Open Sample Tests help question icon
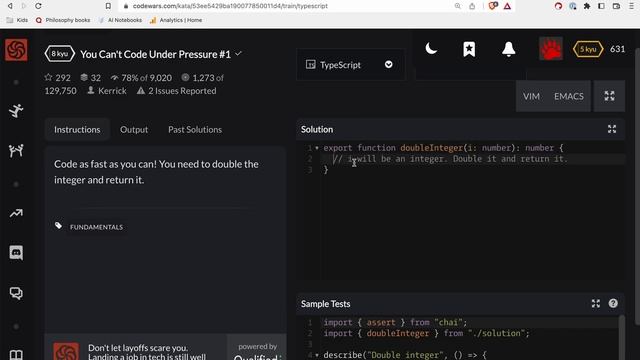 pyautogui.click(x=613, y=303)
